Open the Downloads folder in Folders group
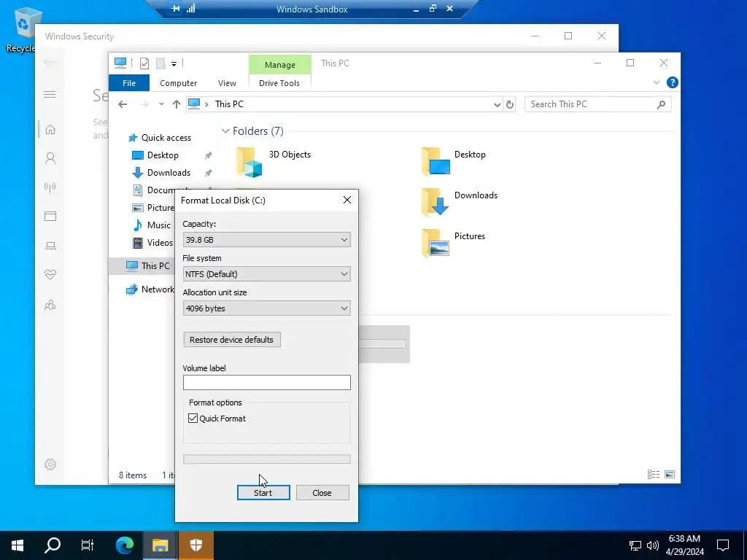 pos(460,202)
